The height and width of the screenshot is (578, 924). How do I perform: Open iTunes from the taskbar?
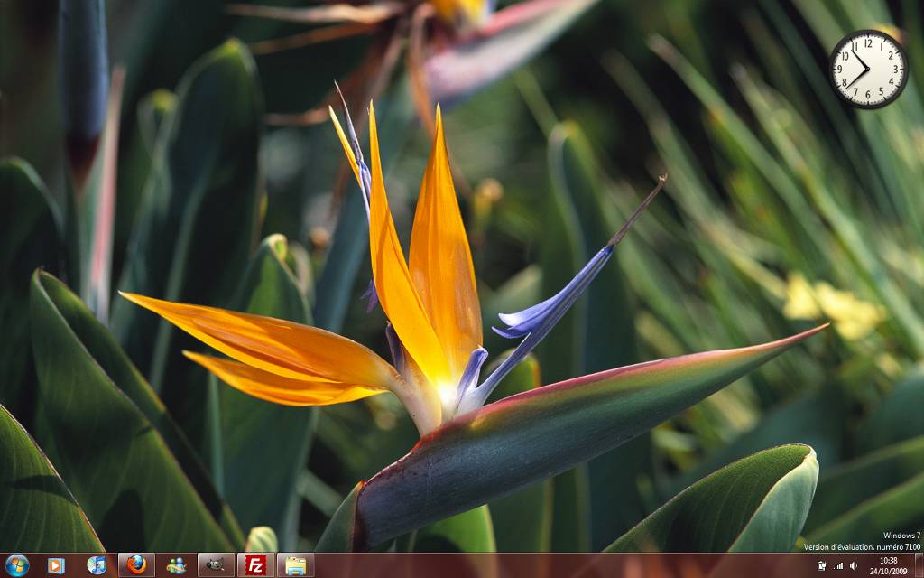(97, 565)
